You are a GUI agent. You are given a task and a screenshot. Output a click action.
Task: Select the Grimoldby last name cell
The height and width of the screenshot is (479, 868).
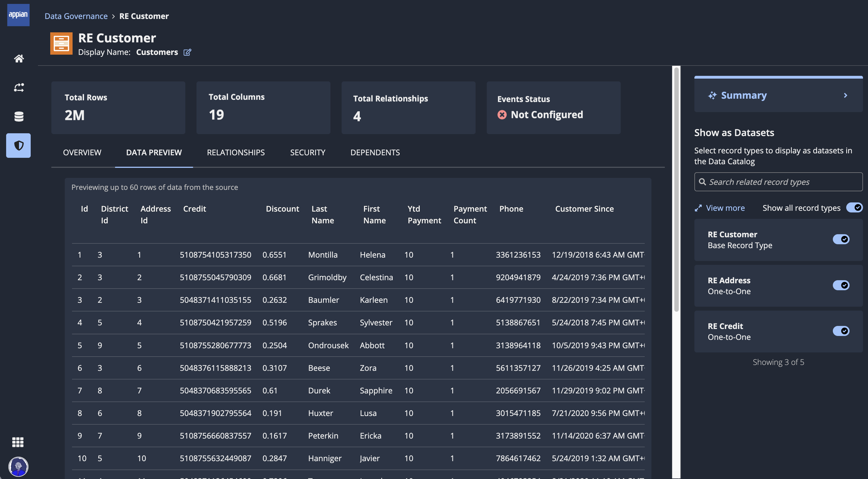coord(327,277)
